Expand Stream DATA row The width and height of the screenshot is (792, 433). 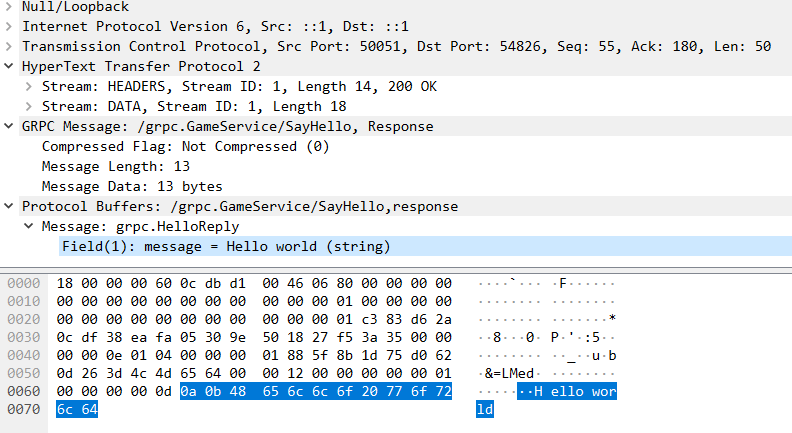pos(29,107)
